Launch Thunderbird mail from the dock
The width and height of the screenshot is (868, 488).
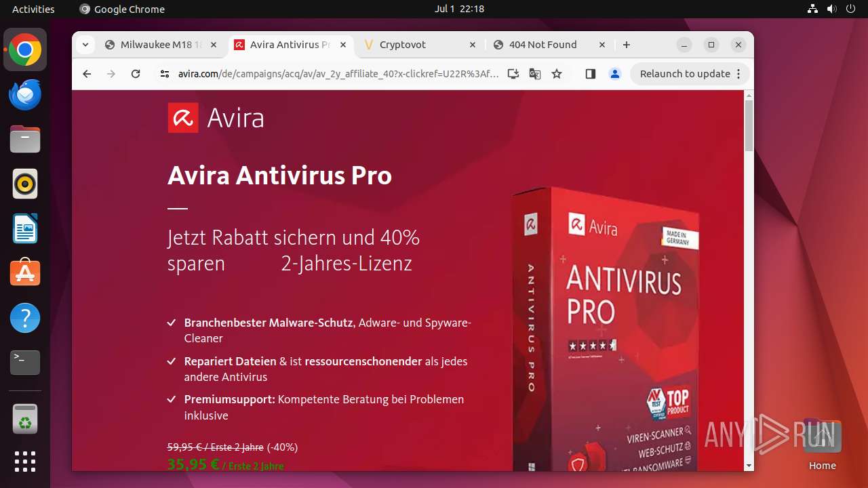[25, 95]
